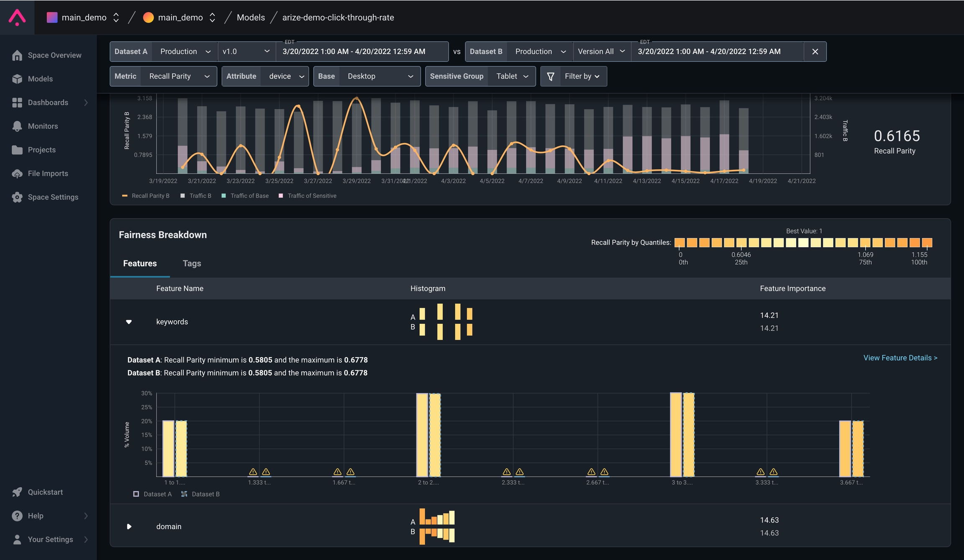Toggle Recall Parity B legend series
The height and width of the screenshot is (560, 964).
coord(146,196)
